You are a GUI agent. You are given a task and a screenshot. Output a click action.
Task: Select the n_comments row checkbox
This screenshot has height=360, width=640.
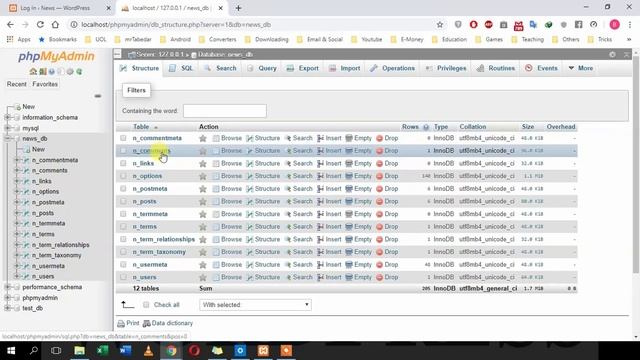pyautogui.click(x=123, y=151)
